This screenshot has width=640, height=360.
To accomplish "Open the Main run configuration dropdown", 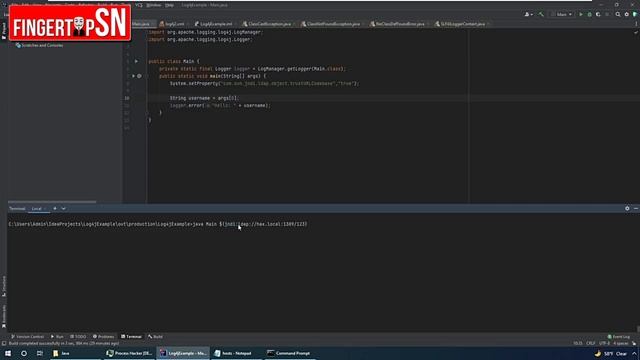I will coord(562,14).
